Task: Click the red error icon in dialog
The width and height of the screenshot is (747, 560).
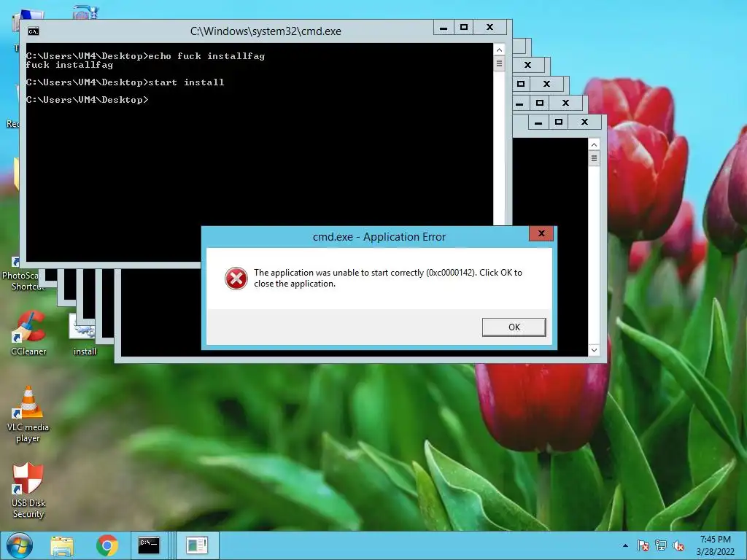Action: (x=236, y=279)
